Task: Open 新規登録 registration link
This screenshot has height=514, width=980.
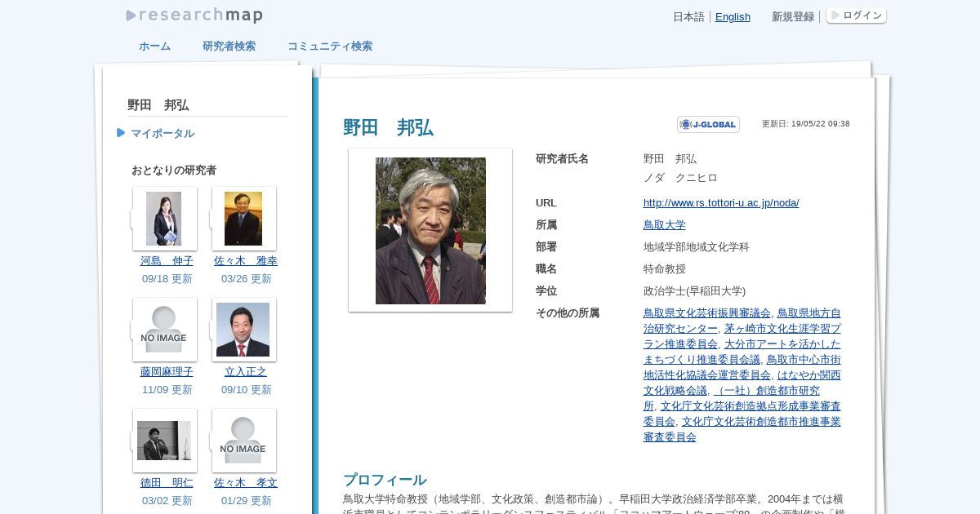Action: tap(793, 16)
